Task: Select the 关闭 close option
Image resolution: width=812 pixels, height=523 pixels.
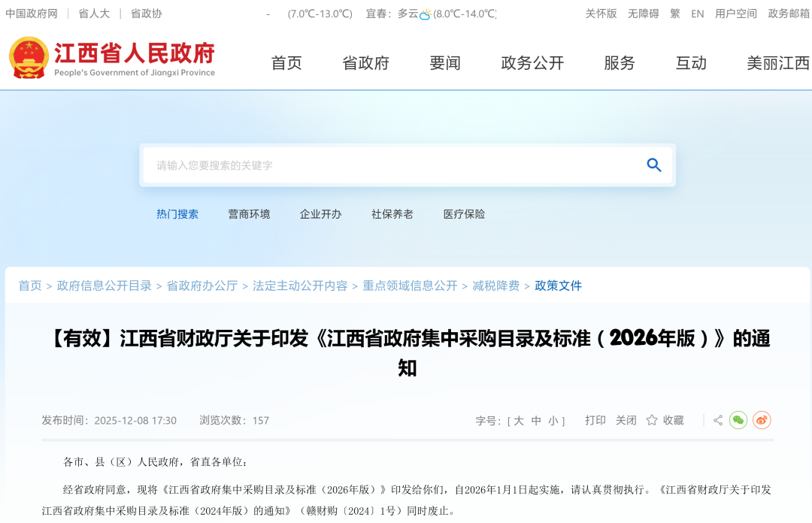Action: 626,420
